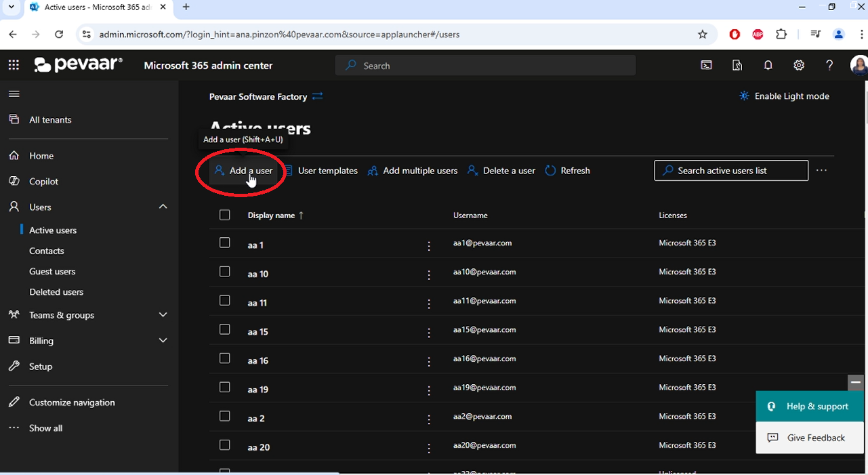This screenshot has width=868, height=475.
Task: Click the Delete a user icon
Action: (x=472, y=171)
